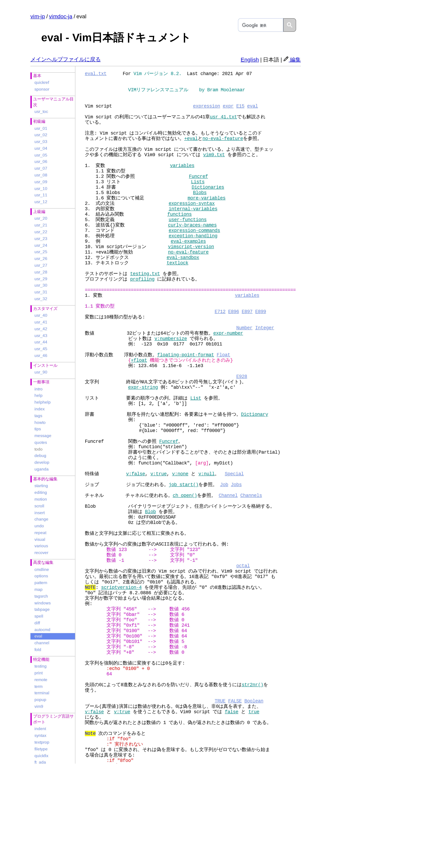The width and height of the screenshot is (434, 868).
Task: Open the Boolean tag link
Action: coord(254,701)
